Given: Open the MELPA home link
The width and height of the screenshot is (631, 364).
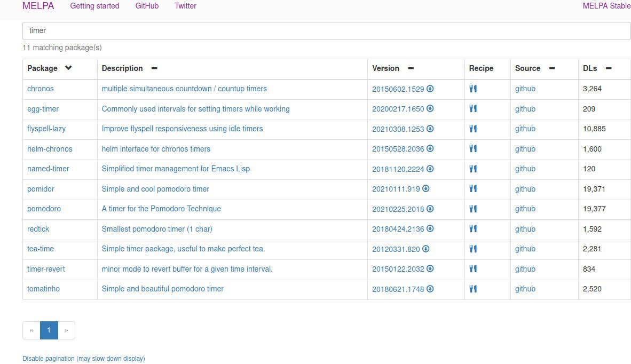Looking at the screenshot, I should (38, 6).
